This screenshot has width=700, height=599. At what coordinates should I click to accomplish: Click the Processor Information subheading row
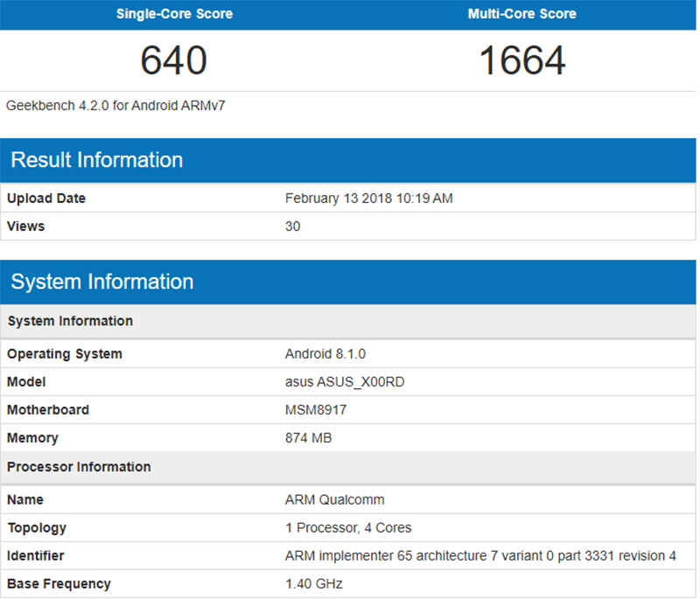347,467
